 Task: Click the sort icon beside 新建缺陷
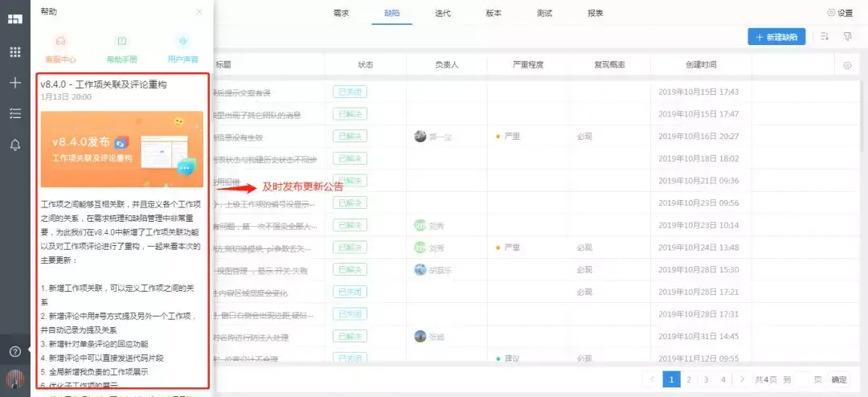coord(825,36)
